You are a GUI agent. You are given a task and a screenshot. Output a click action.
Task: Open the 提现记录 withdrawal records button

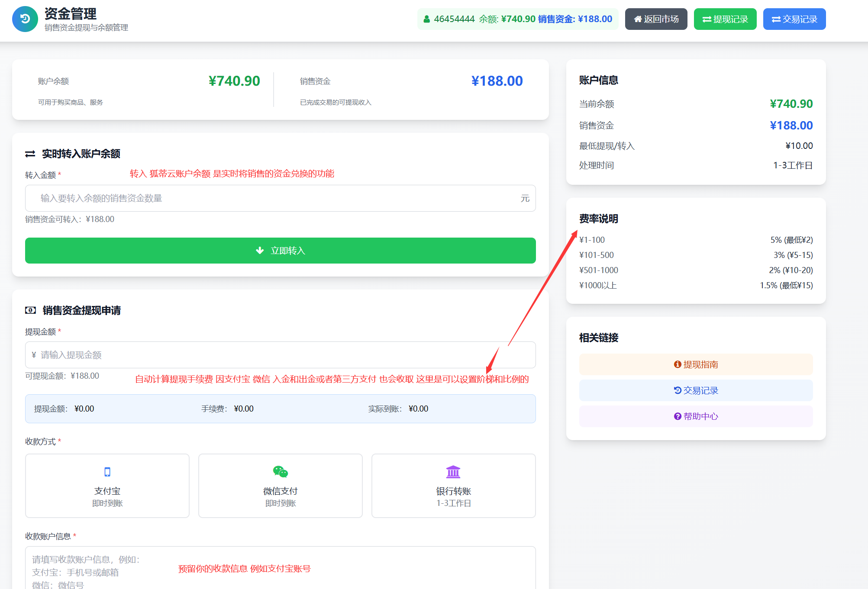point(725,19)
